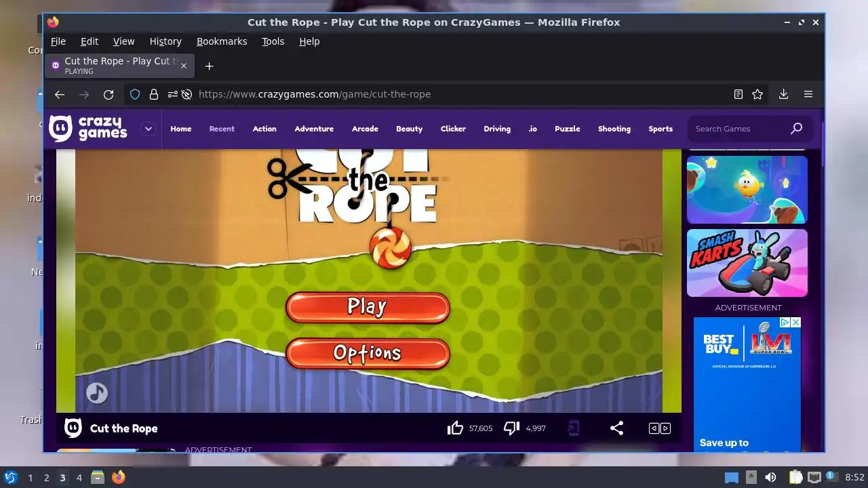This screenshot has height=488, width=868.
Task: Open the History menu
Action: [165, 41]
